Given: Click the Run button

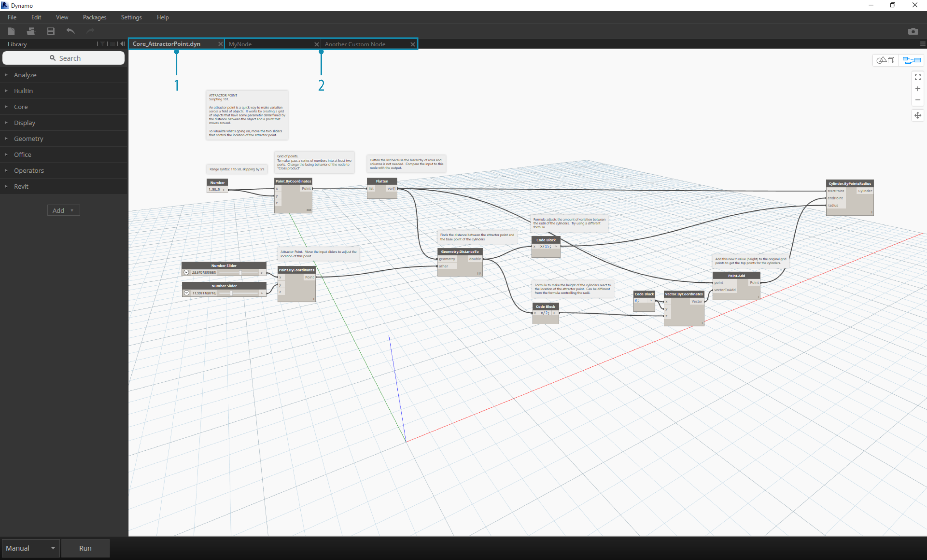Looking at the screenshot, I should click(x=85, y=548).
